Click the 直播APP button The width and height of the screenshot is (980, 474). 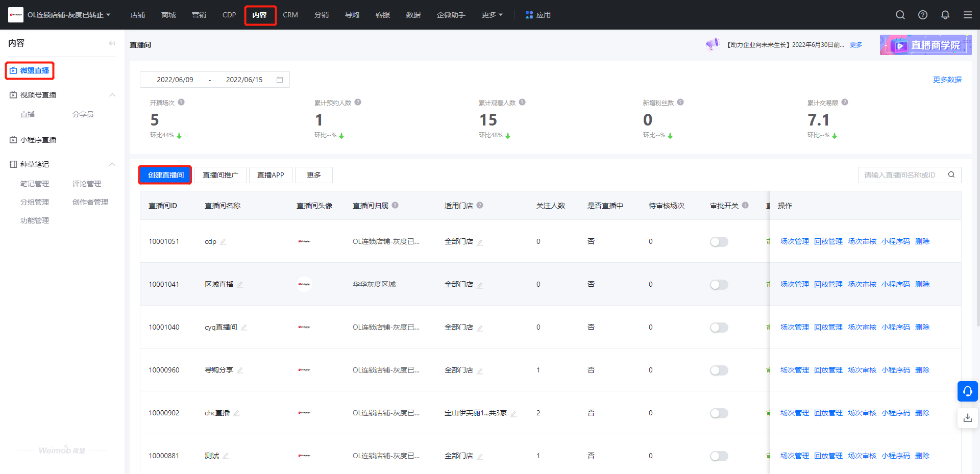click(271, 175)
